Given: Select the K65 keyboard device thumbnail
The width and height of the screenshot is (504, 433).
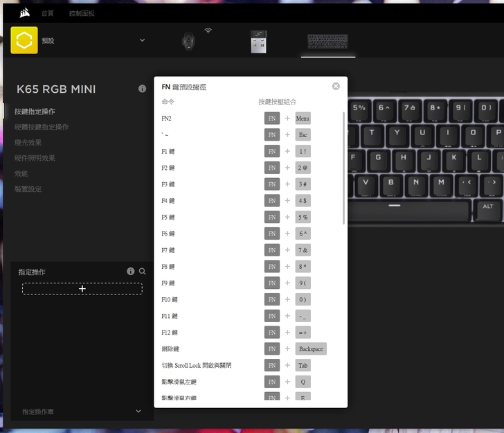Looking at the screenshot, I should (327, 42).
